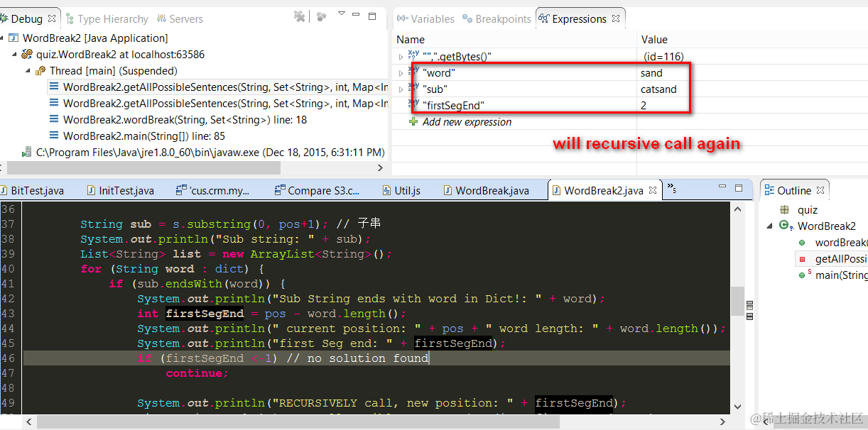Select the value 'catsand' cell

[x=658, y=89]
